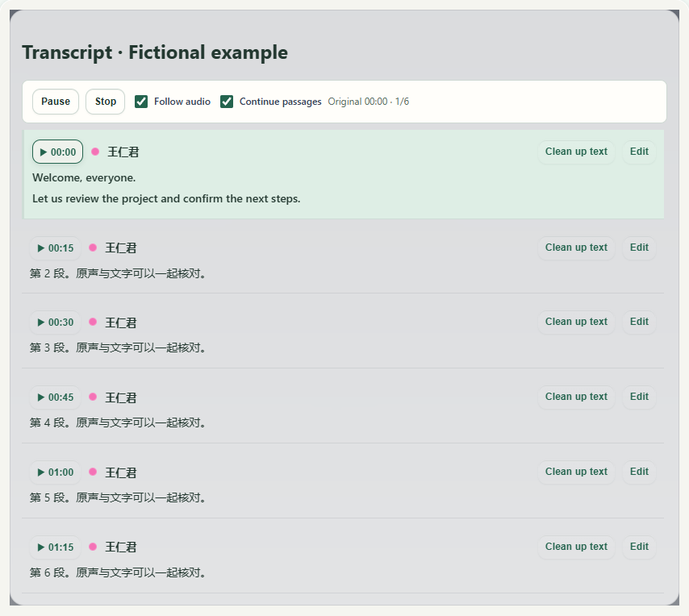The width and height of the screenshot is (689, 616).
Task: Select speaker name 王仁君 in 00:00 passage
Action: pos(123,152)
